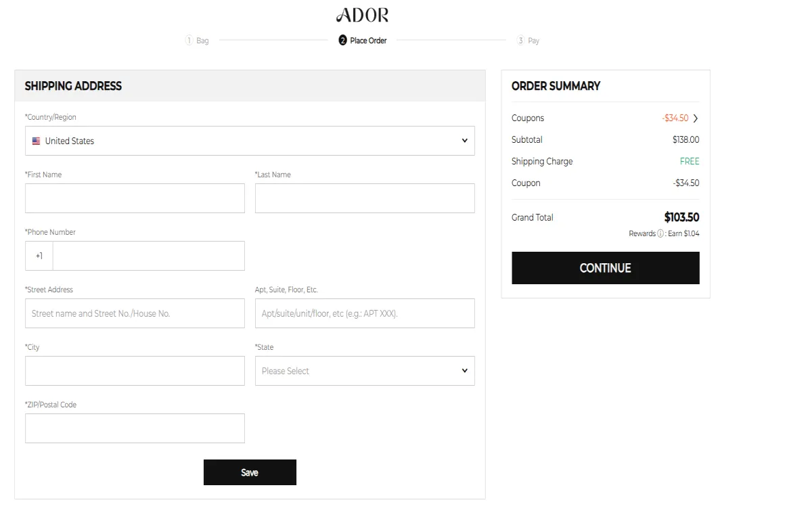Open the Country/Region dropdown
The image size is (812, 517).
click(x=250, y=141)
